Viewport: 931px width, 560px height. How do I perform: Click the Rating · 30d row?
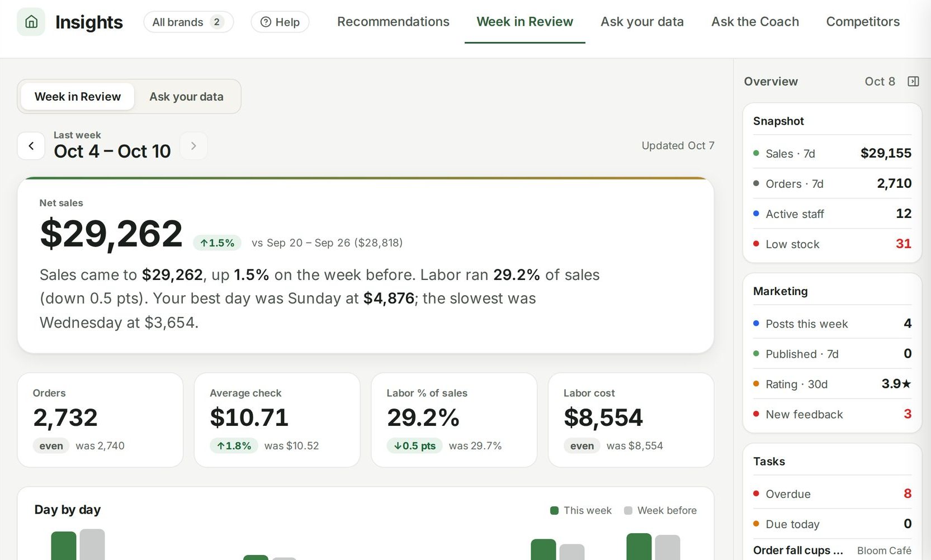832,384
